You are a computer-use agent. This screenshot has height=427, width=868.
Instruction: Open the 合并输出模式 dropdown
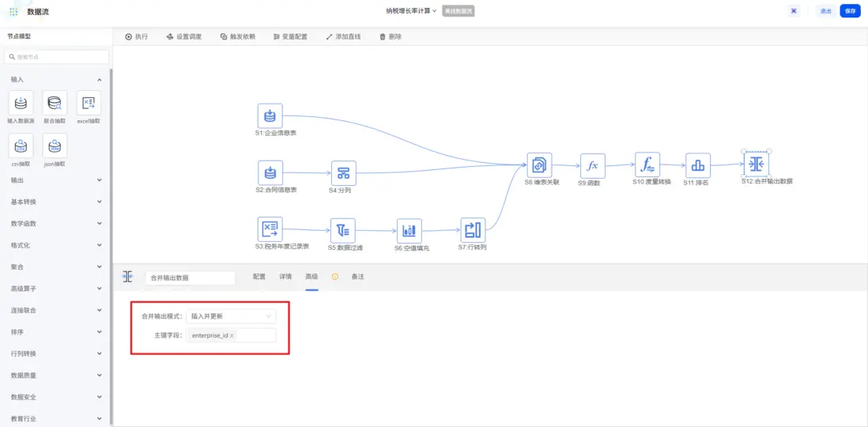[231, 316]
